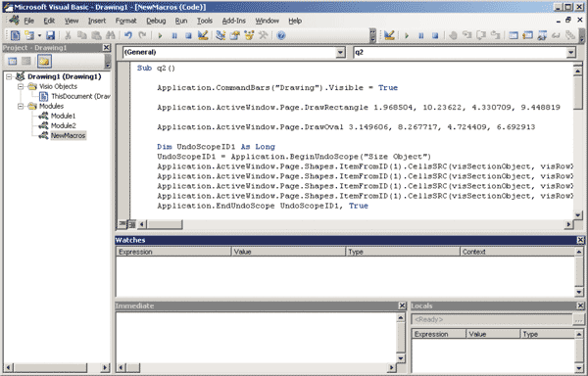Select Module2 in the project tree
The height and width of the screenshot is (376, 588).
[x=63, y=125]
